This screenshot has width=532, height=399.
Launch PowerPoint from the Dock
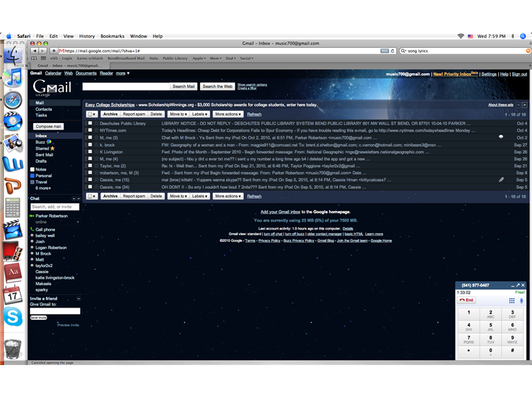pos(13,186)
